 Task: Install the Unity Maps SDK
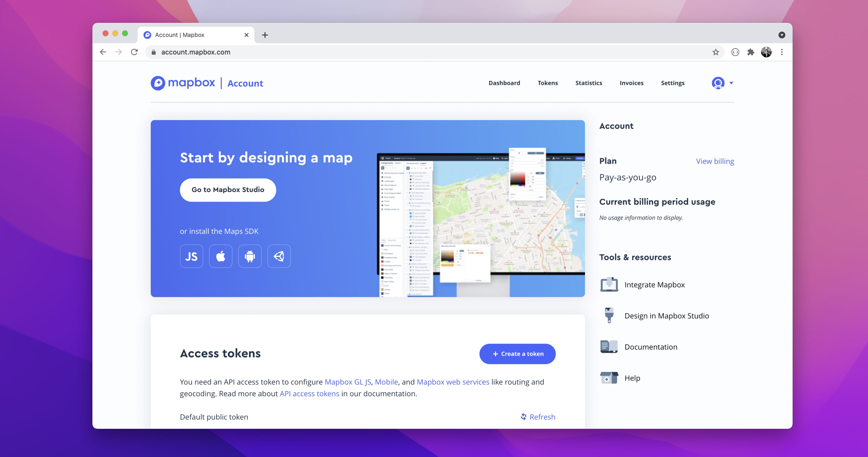coord(279,256)
